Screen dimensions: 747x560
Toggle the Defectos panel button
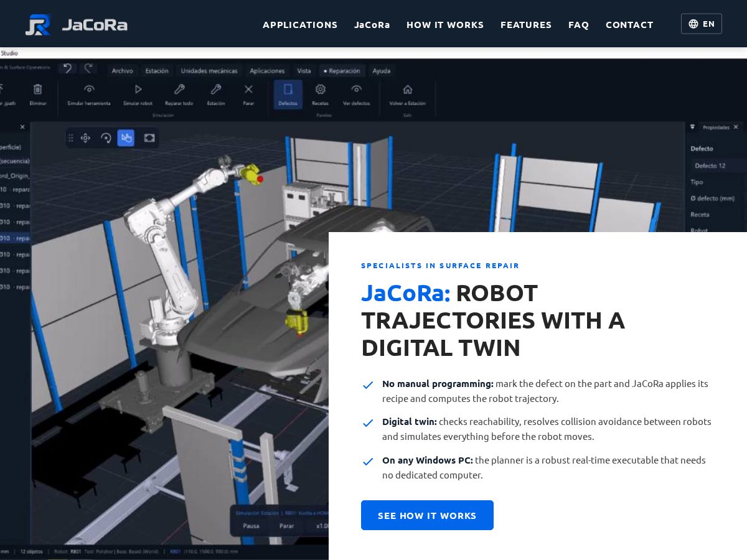(x=288, y=95)
